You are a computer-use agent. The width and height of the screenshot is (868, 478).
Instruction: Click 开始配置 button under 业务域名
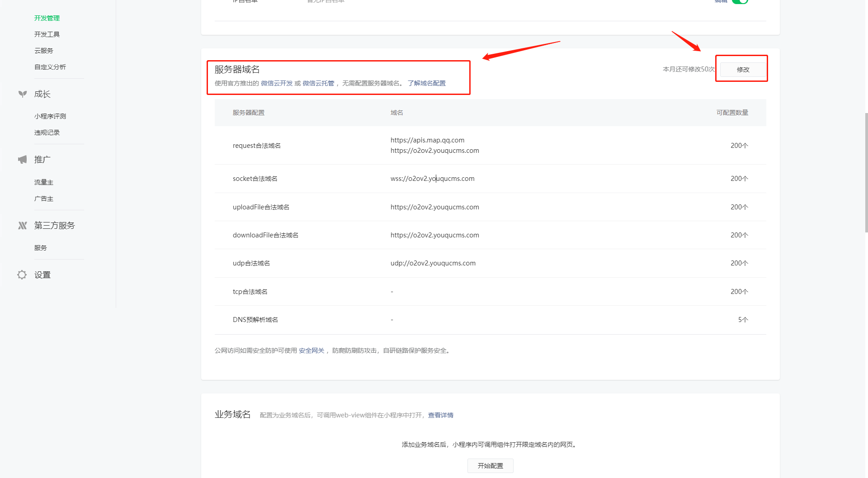490,466
